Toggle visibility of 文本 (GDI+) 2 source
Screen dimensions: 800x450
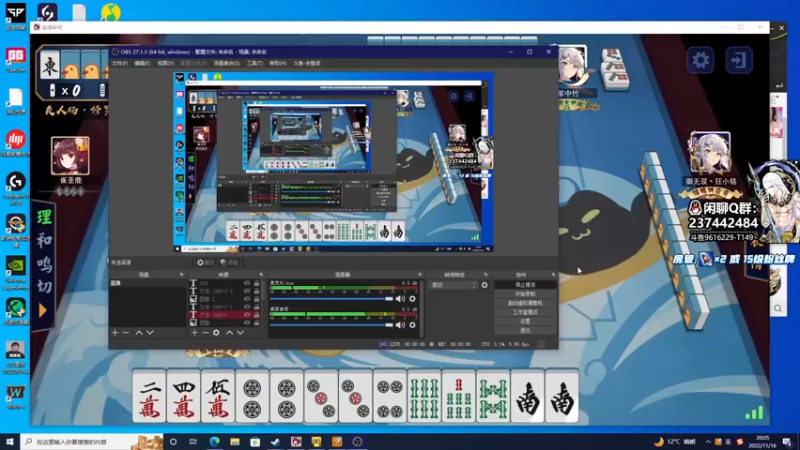click(247, 307)
